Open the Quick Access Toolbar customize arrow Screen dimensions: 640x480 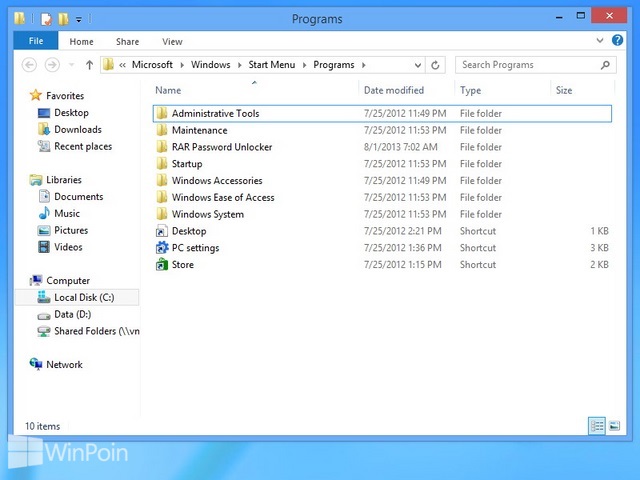79,19
